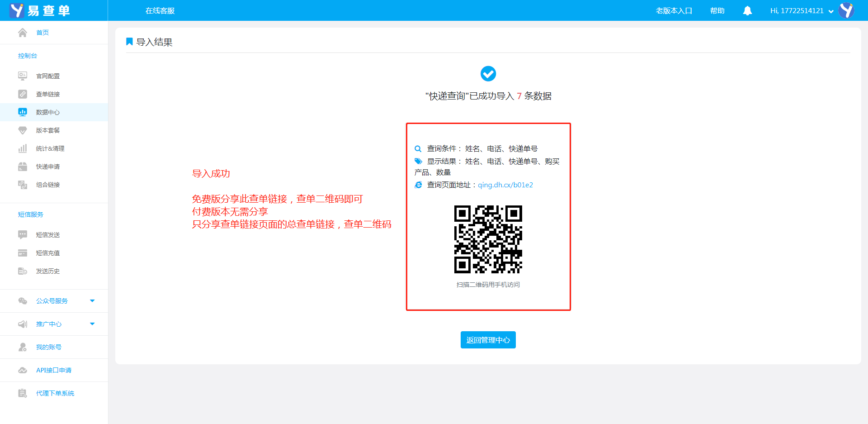The height and width of the screenshot is (424, 868).
Task: Go to 老版本入口 in header
Action: point(674,11)
